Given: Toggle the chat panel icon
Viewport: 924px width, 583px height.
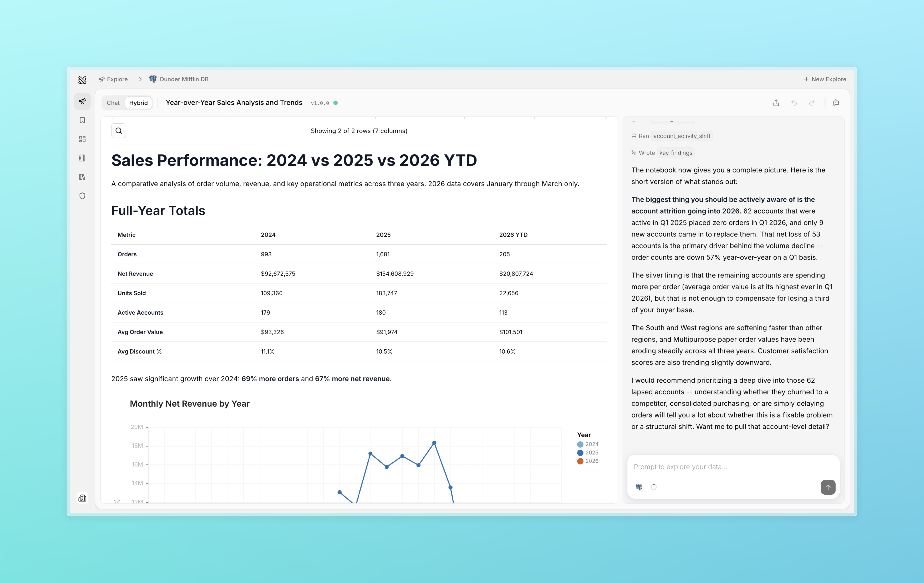Looking at the screenshot, I should [x=836, y=103].
